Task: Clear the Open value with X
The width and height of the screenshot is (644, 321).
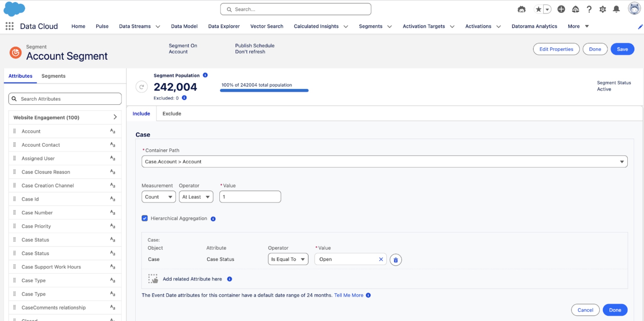Action: point(381,259)
